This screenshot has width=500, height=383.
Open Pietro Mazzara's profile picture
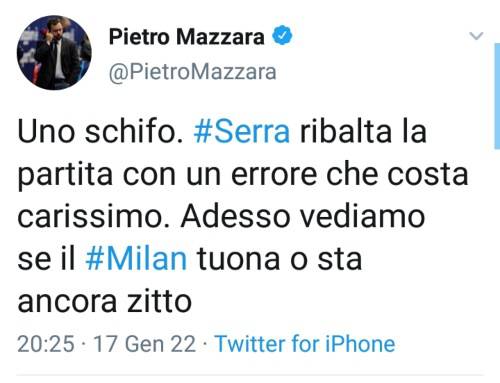pyautogui.click(x=54, y=53)
